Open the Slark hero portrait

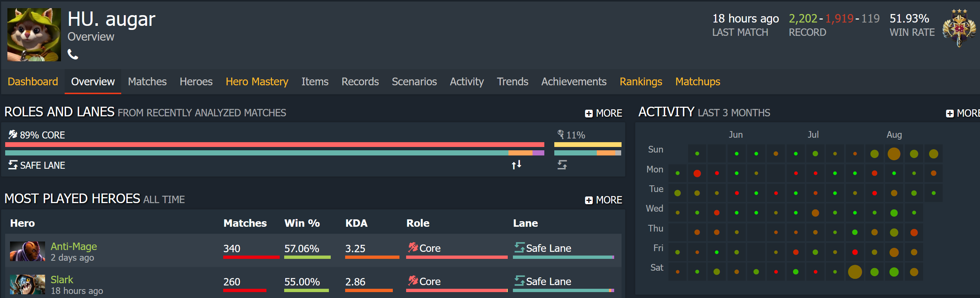pyautogui.click(x=27, y=284)
